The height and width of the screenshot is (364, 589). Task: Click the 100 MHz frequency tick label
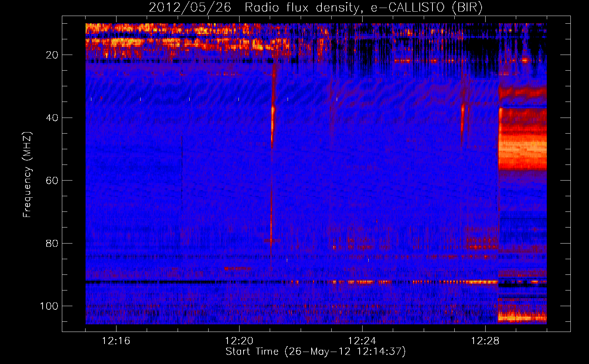pos(49,306)
